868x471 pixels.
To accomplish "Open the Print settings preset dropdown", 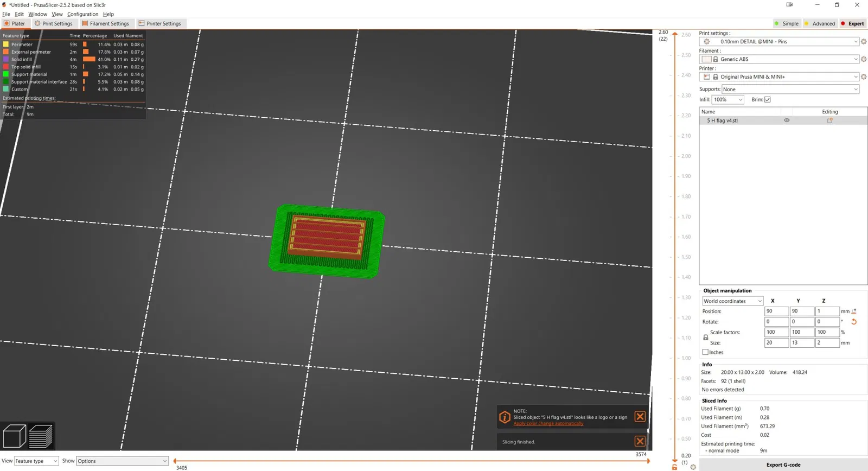I will tap(779, 42).
